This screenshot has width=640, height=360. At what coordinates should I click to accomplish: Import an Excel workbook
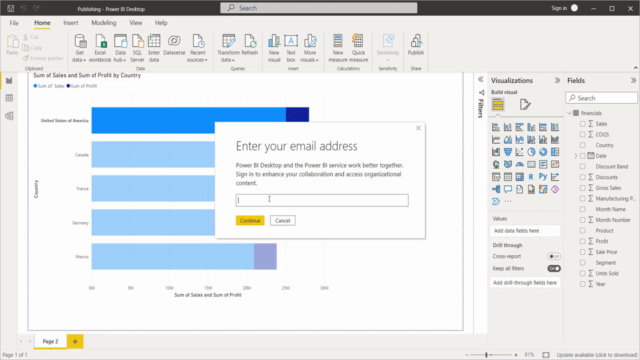pyautogui.click(x=100, y=48)
